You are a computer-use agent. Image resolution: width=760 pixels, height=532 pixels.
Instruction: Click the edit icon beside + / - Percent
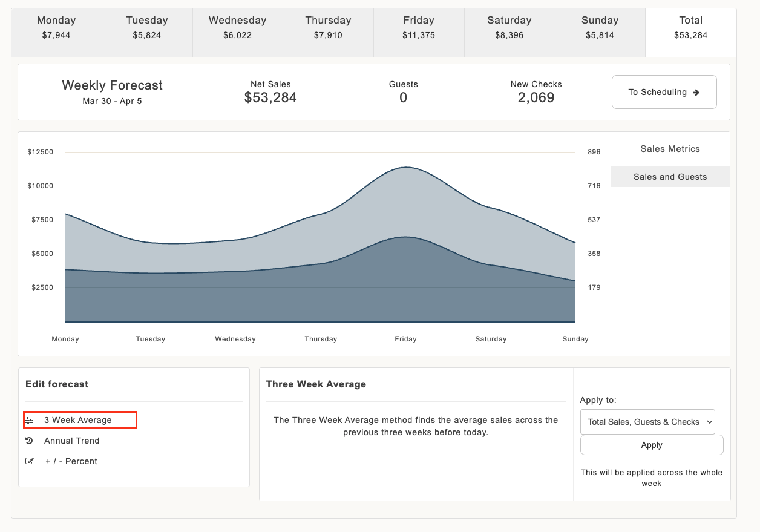coord(30,461)
